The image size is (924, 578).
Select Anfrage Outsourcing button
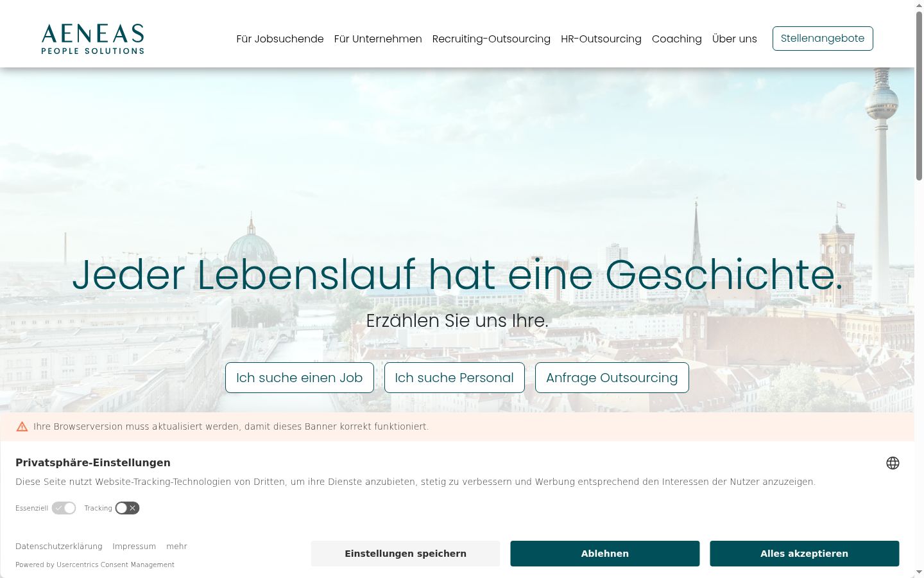tap(612, 378)
